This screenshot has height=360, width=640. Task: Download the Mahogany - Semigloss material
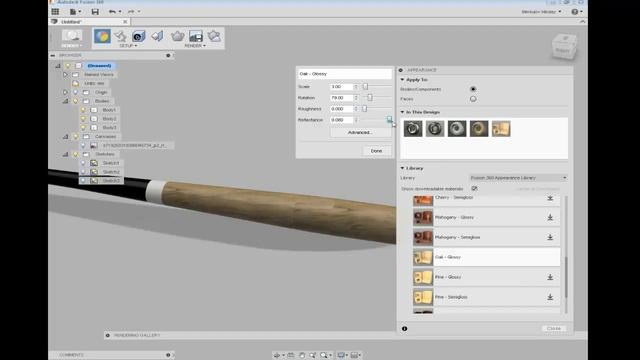click(x=550, y=238)
